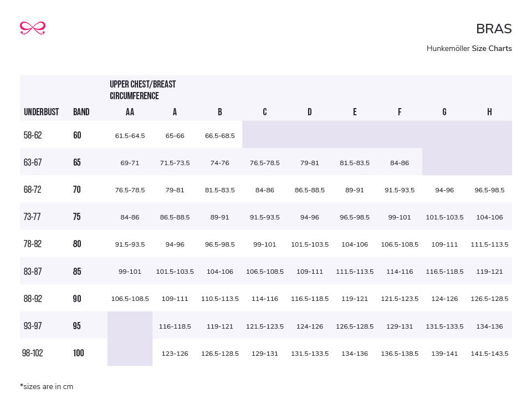This screenshot has height=414, width=532.
Task: Click the BRAS page title
Action: coord(493,29)
